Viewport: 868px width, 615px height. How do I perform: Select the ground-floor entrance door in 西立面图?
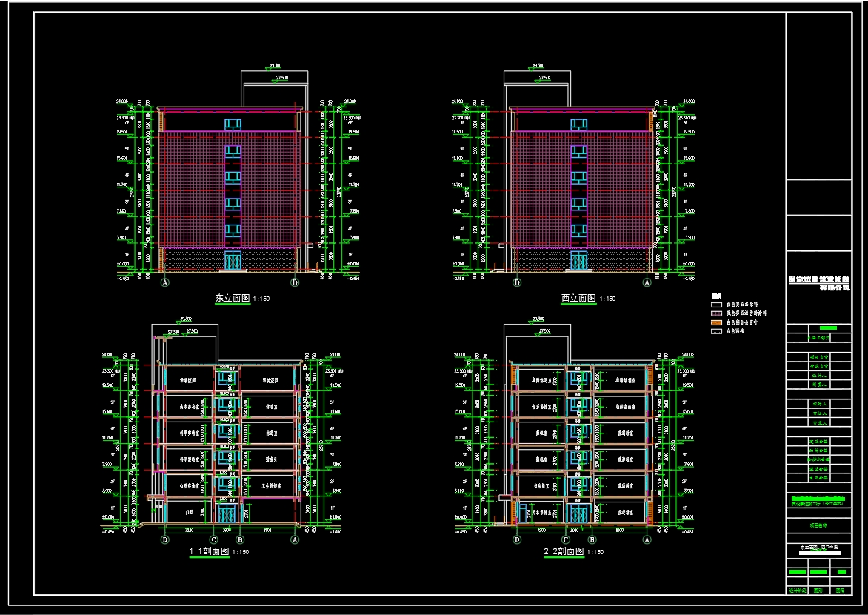[579, 260]
